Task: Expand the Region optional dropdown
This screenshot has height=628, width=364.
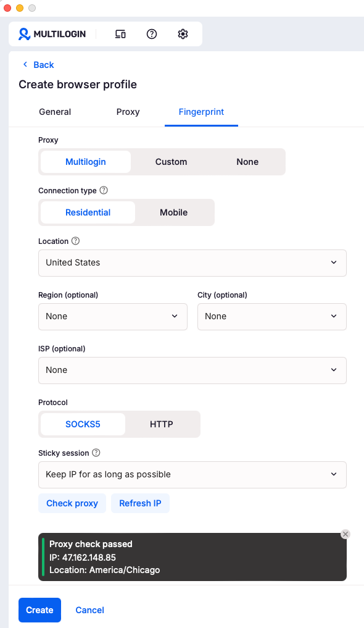Action: click(112, 316)
